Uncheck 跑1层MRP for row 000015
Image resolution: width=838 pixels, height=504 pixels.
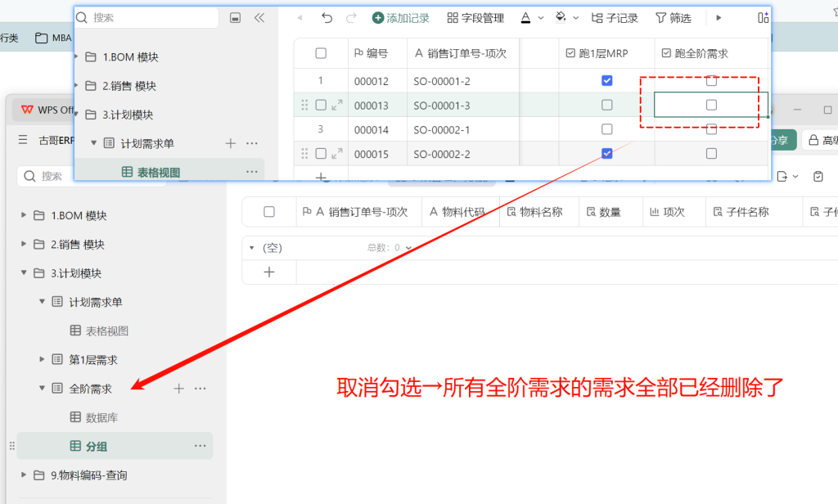(606, 154)
